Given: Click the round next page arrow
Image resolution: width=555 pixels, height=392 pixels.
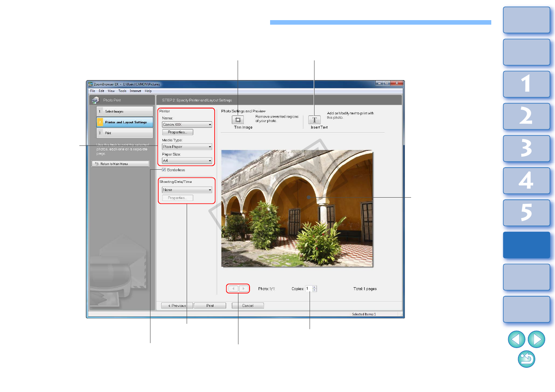Looking at the screenshot, I should click(x=536, y=339).
